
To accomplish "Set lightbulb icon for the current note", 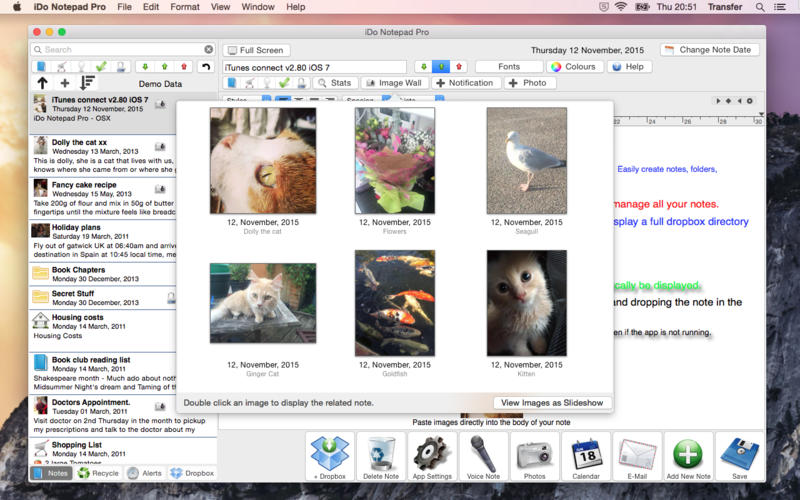I will pyautogui.click(x=267, y=83).
